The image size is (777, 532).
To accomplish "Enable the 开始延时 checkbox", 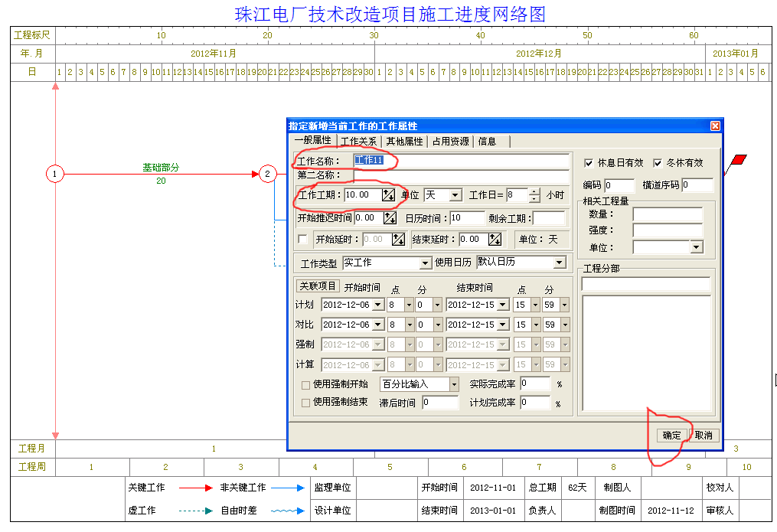I will click(x=302, y=240).
